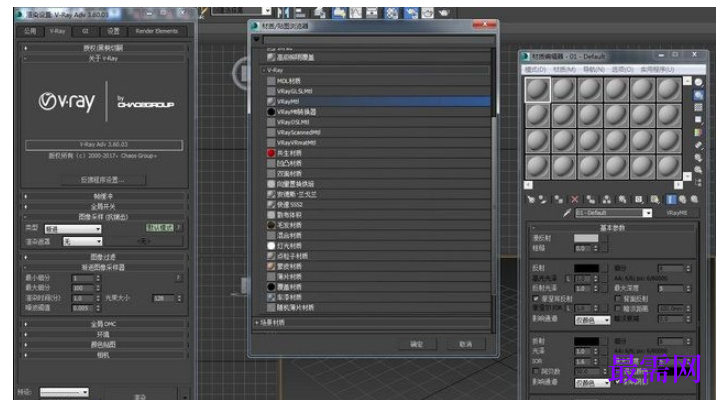Click the VRayMtl material type button
720x400 pixels.
(676, 213)
